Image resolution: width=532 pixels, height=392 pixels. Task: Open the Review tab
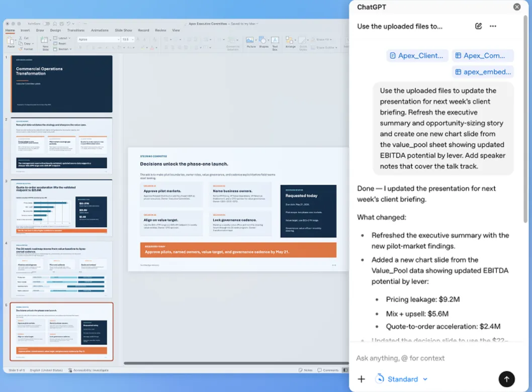click(160, 30)
